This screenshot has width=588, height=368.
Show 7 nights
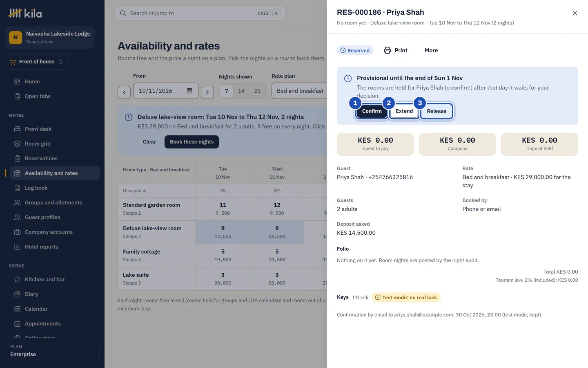coord(227,91)
